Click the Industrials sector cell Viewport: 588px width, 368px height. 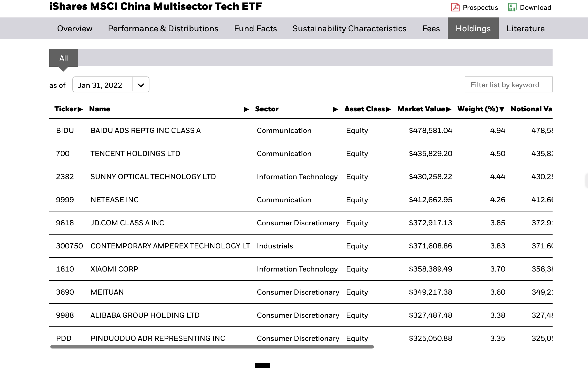(275, 246)
